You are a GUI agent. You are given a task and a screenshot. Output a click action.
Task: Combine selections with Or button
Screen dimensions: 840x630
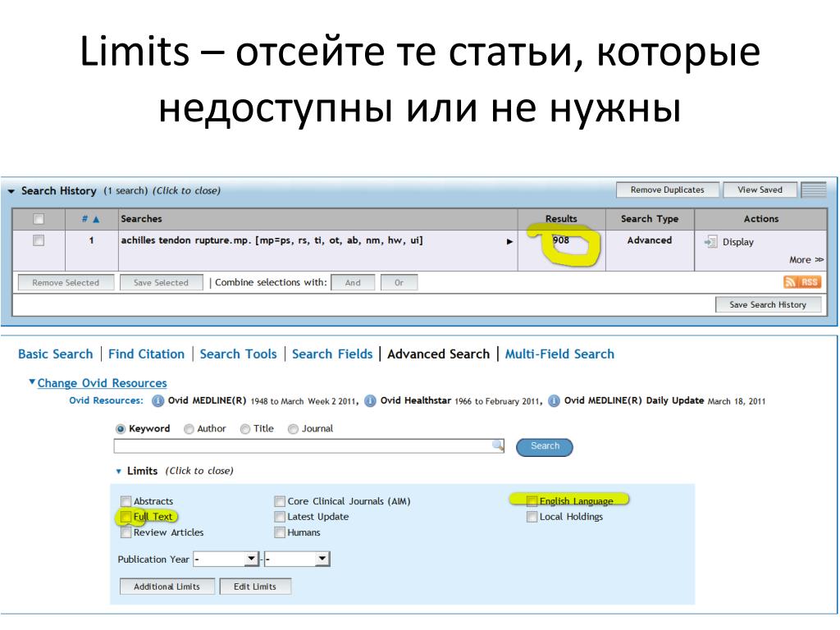click(399, 282)
